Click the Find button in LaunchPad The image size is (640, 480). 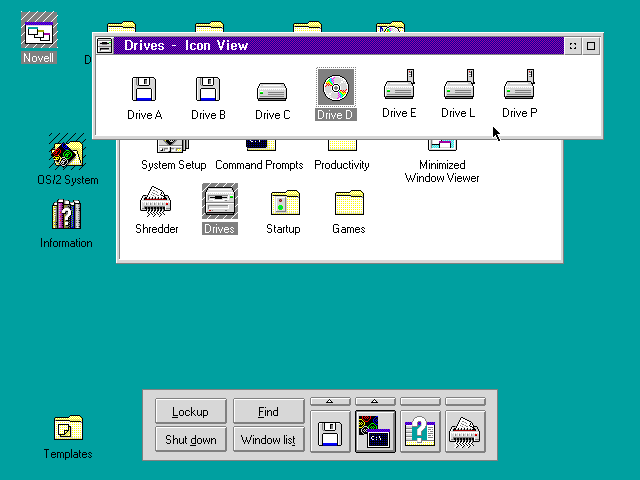point(269,411)
